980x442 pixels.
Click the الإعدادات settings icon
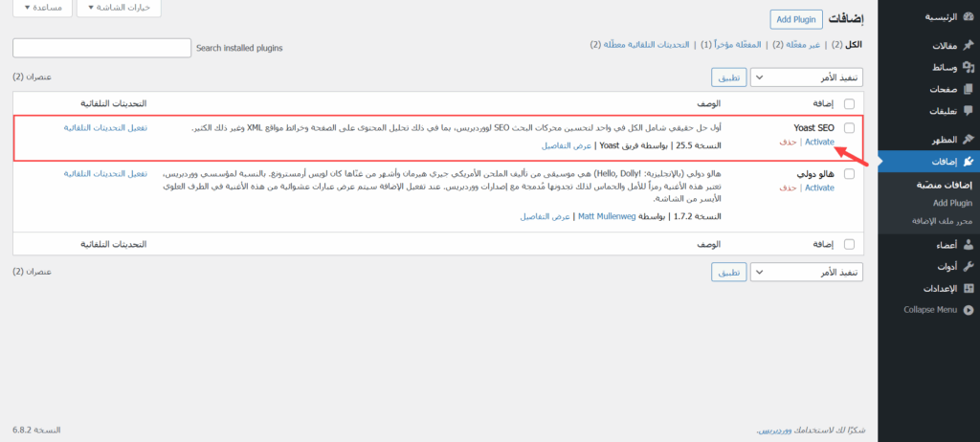click(x=969, y=288)
